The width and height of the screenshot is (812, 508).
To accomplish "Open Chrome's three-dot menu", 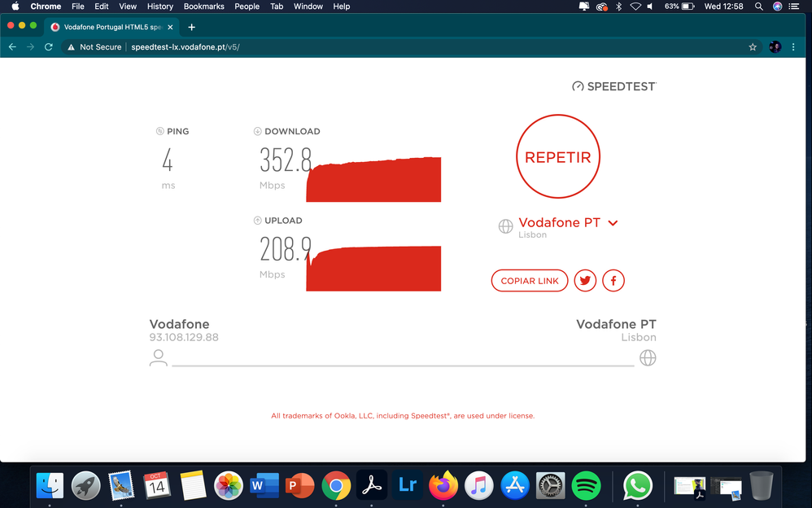I will point(793,46).
